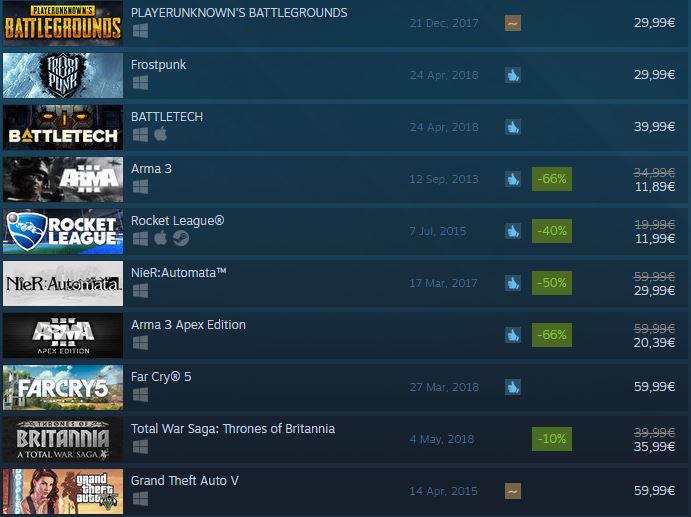Click the -40% discount badge for Rocket League
The width and height of the screenshot is (691, 517).
[x=552, y=231]
